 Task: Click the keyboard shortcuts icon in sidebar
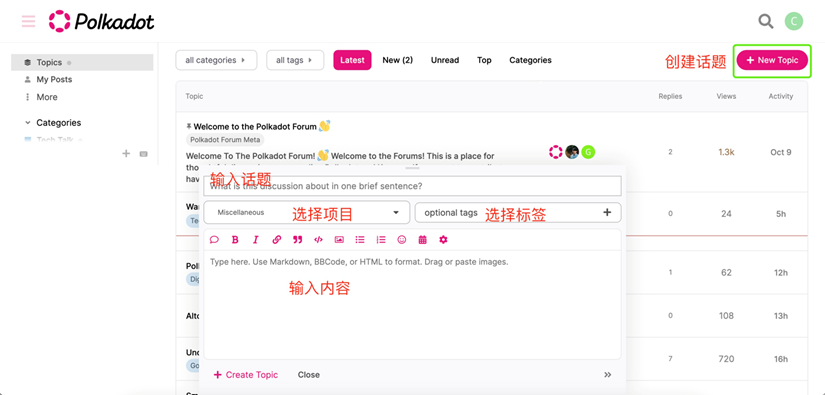pos(144,154)
